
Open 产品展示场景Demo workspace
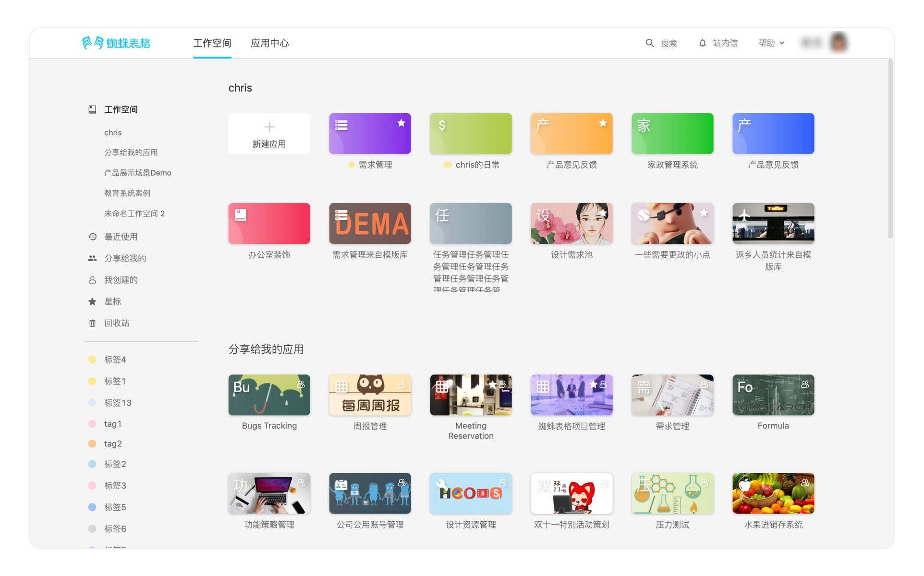(137, 173)
